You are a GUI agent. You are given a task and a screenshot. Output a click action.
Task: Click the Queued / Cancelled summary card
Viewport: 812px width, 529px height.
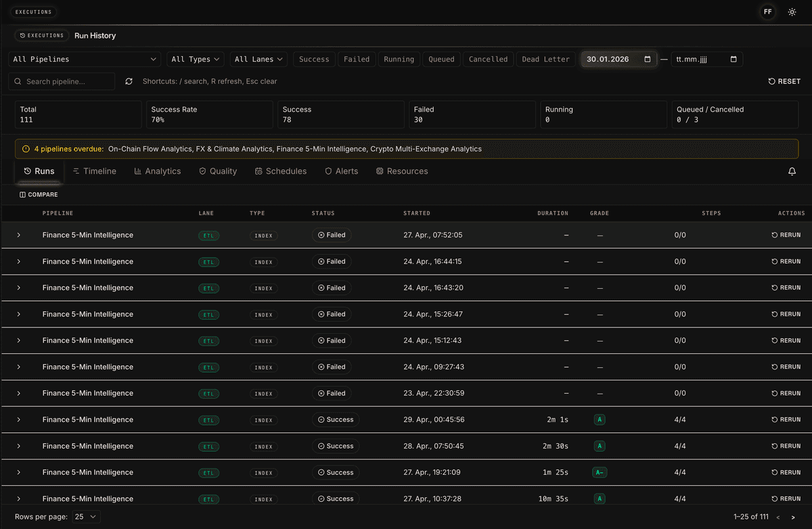(x=735, y=115)
